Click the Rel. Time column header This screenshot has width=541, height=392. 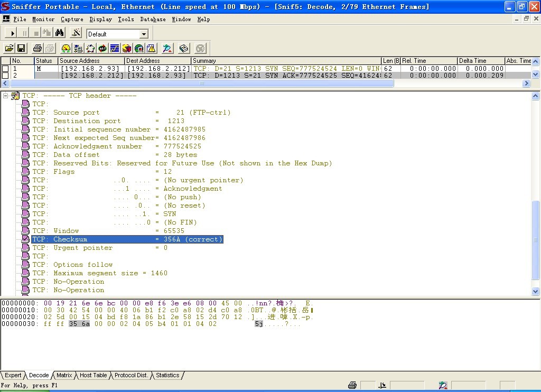pos(429,61)
